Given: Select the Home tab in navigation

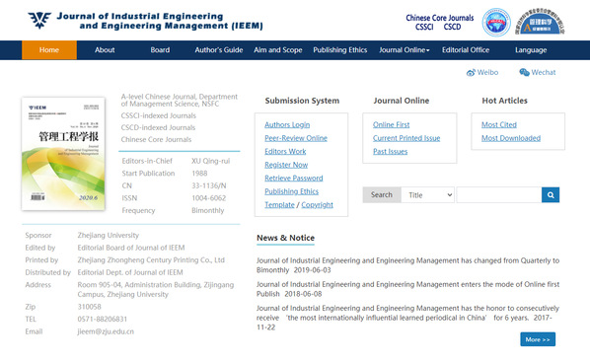Looking at the screenshot, I should coord(49,50).
